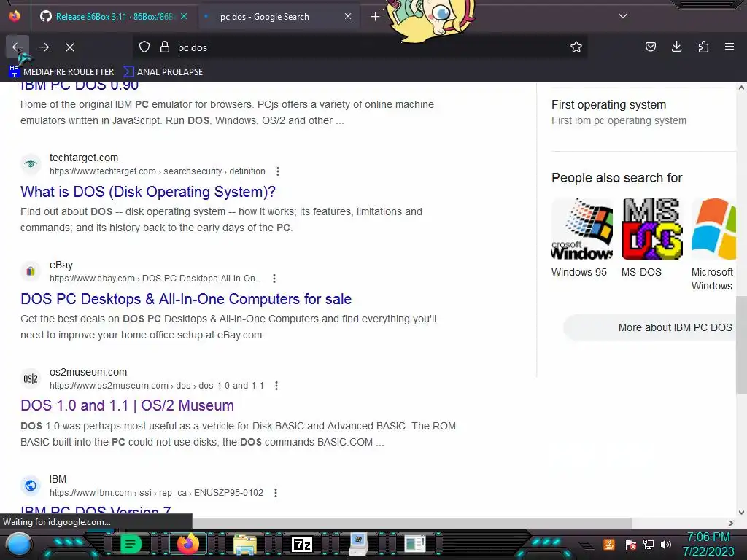This screenshot has width=747, height=560.
Task: Click the Firefox taskbar icon
Action: pos(187,543)
